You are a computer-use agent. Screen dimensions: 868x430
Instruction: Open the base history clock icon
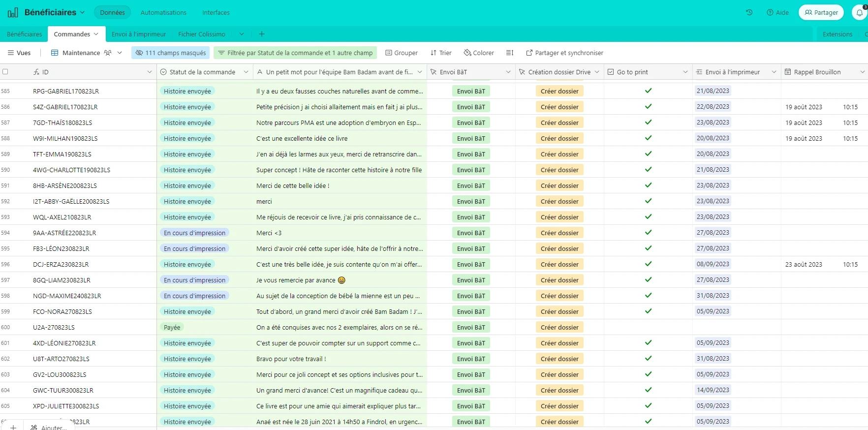point(749,12)
